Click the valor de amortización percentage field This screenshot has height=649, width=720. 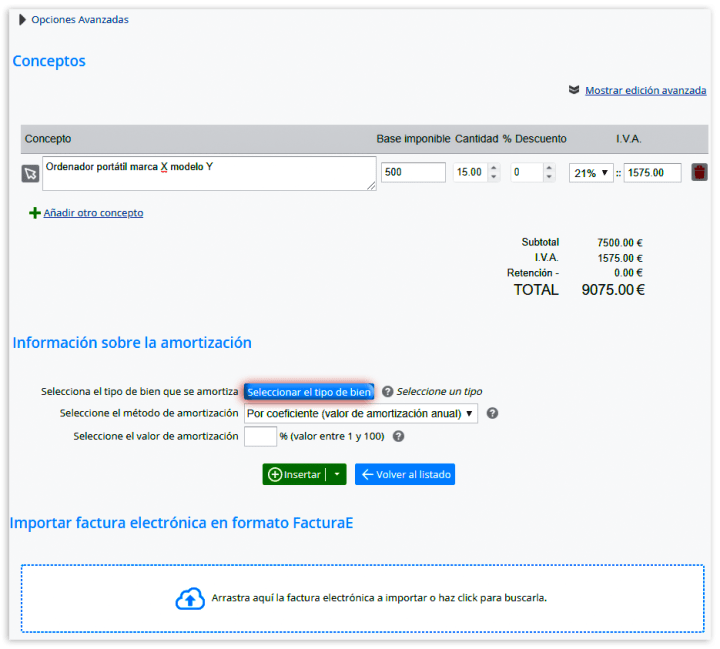260,436
